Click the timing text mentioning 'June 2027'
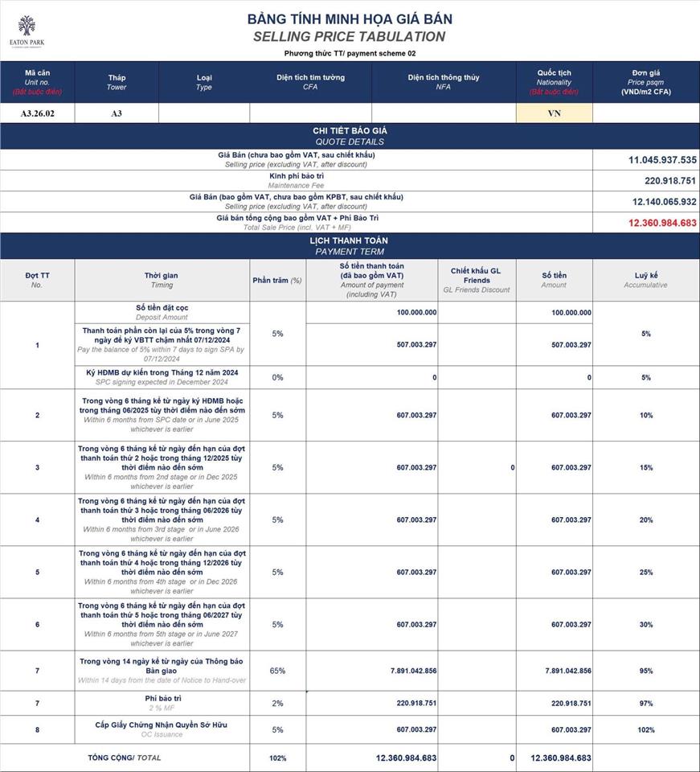Image resolution: width=700 pixels, height=772 pixels. click(x=162, y=624)
